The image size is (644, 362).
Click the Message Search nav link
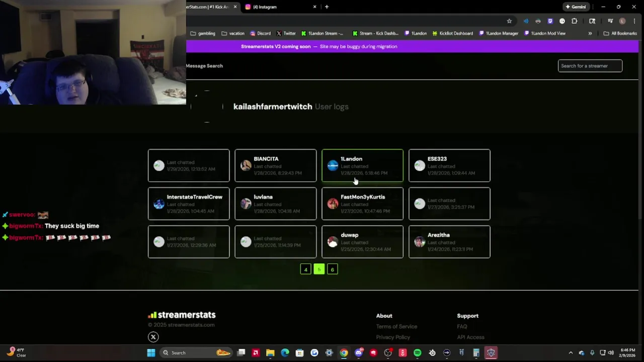[x=204, y=66]
